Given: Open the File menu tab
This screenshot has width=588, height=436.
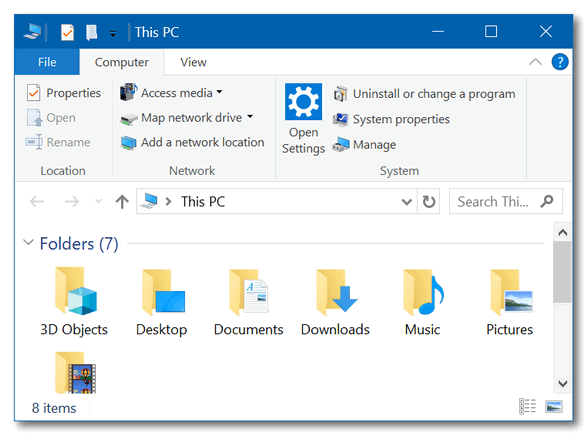Looking at the screenshot, I should point(47,62).
